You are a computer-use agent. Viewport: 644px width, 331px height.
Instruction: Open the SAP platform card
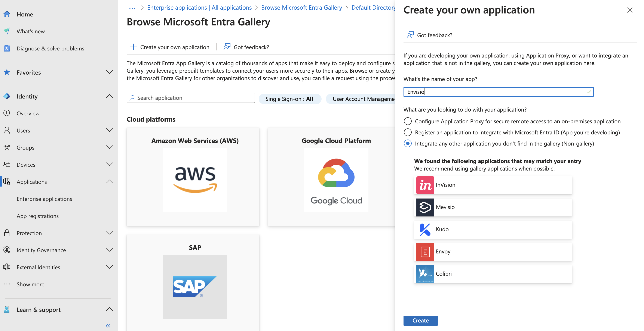click(x=193, y=282)
